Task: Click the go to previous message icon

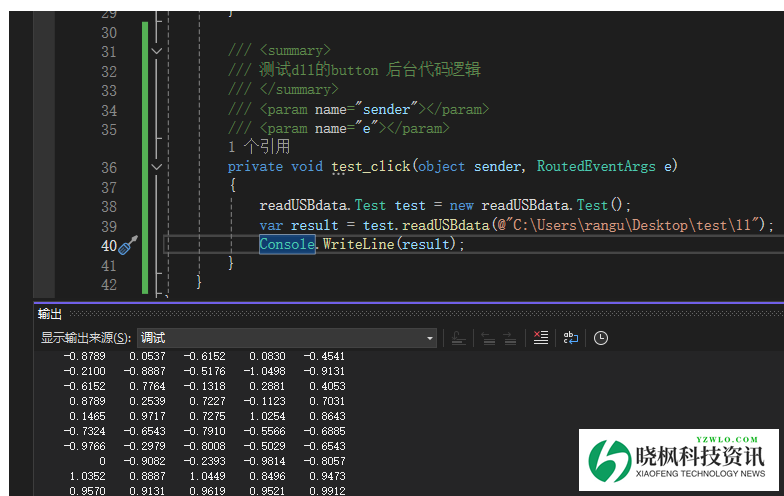Action: pos(488,338)
